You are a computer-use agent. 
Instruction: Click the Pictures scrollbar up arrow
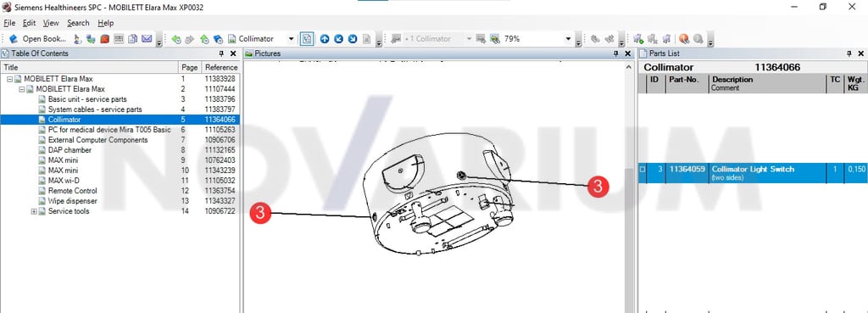629,66
